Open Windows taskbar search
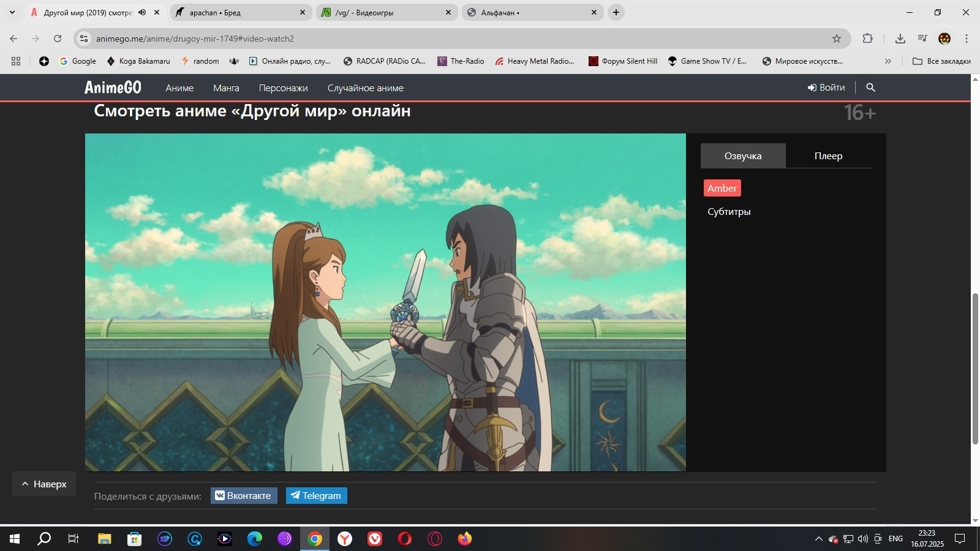The height and width of the screenshot is (551, 980). [x=44, y=539]
